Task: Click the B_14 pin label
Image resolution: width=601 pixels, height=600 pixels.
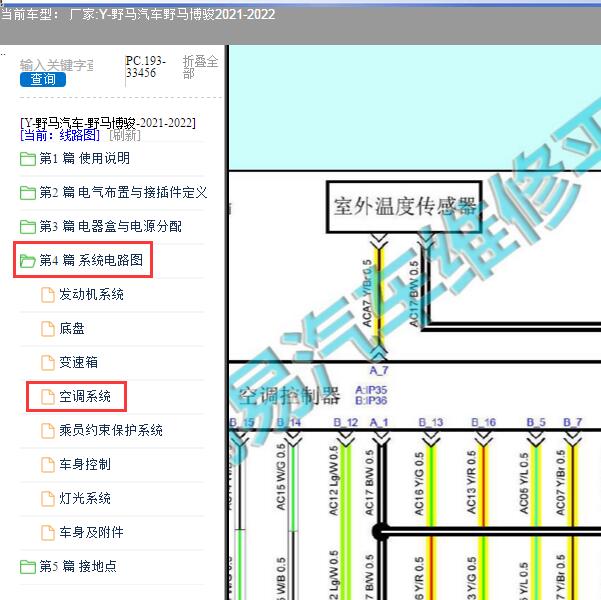Action: (x=289, y=422)
